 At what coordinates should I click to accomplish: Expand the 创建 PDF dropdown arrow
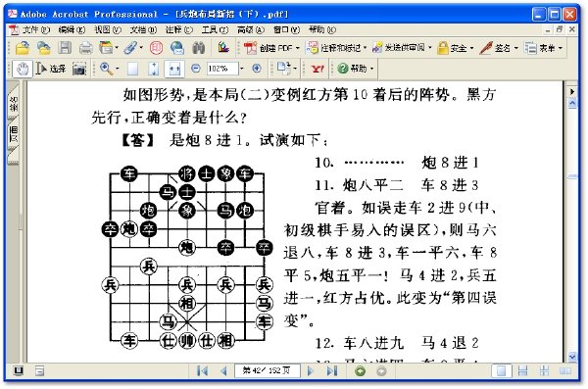(x=298, y=48)
